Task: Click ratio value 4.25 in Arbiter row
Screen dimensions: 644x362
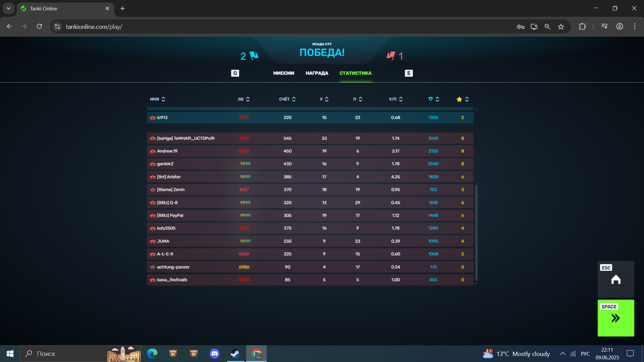Action: click(395, 177)
